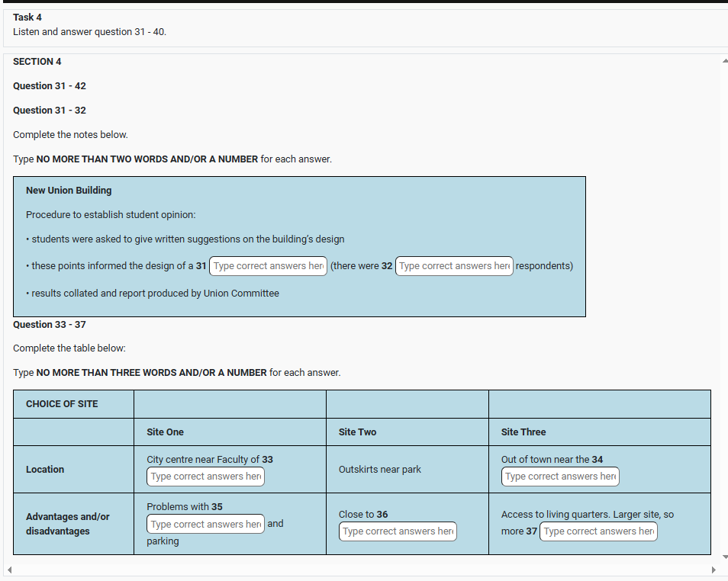Click the 'Outskirts near park' table cell

click(380, 470)
